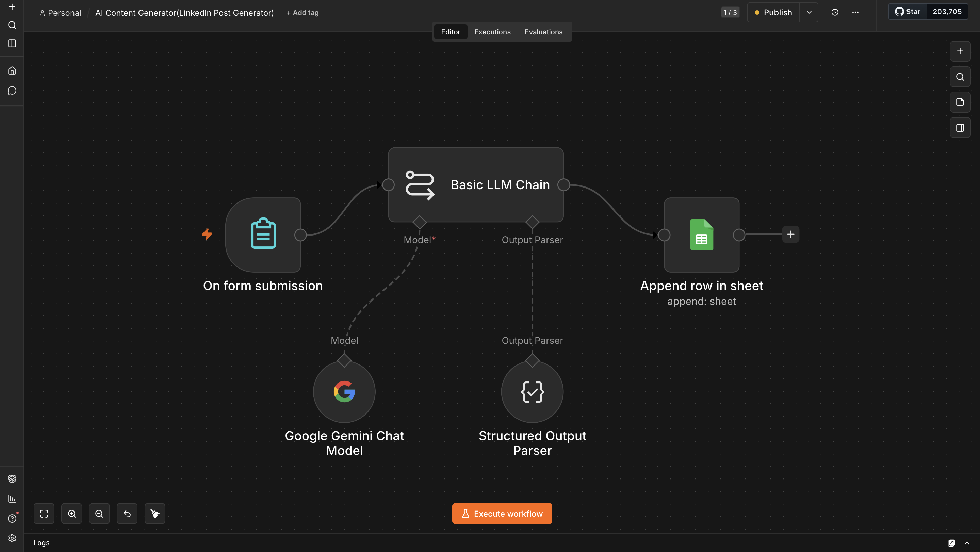Screen dimensions: 980x552
Task: Select the Basic LLM Chain node
Action: click(476, 184)
